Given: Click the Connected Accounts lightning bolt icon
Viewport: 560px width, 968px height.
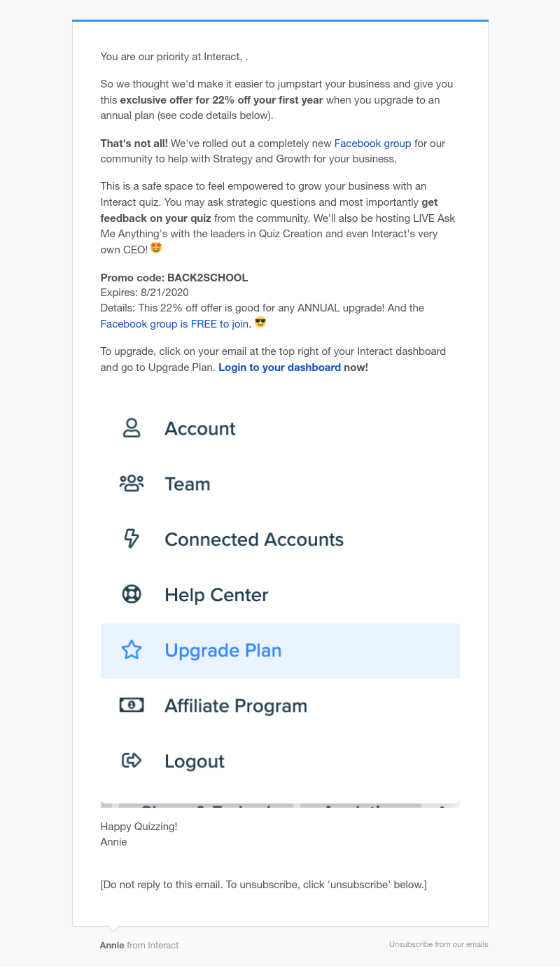Looking at the screenshot, I should click(132, 539).
